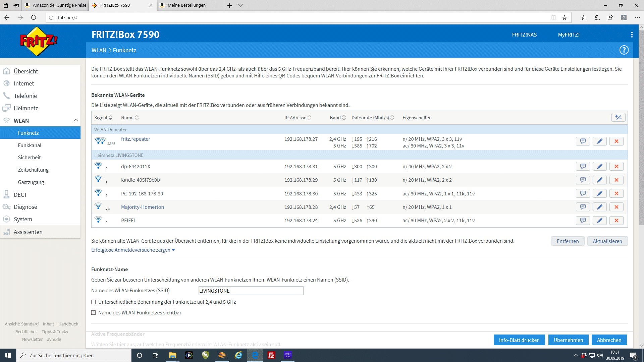Sort table by Datenrate column

(373, 118)
